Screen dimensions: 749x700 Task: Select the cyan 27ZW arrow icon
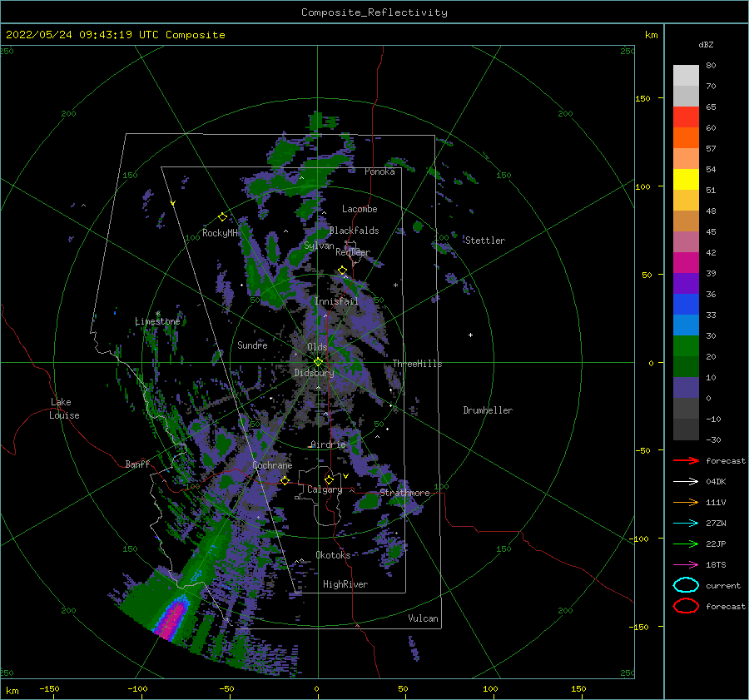tap(686, 524)
